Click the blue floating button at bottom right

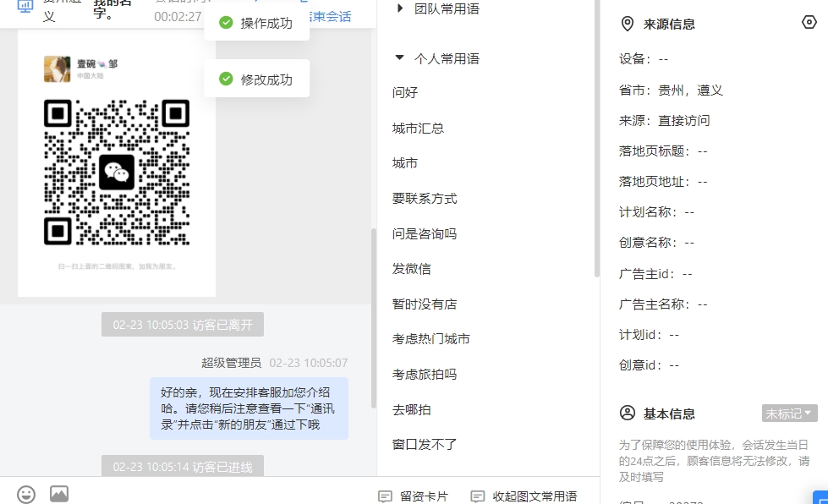coord(821,498)
